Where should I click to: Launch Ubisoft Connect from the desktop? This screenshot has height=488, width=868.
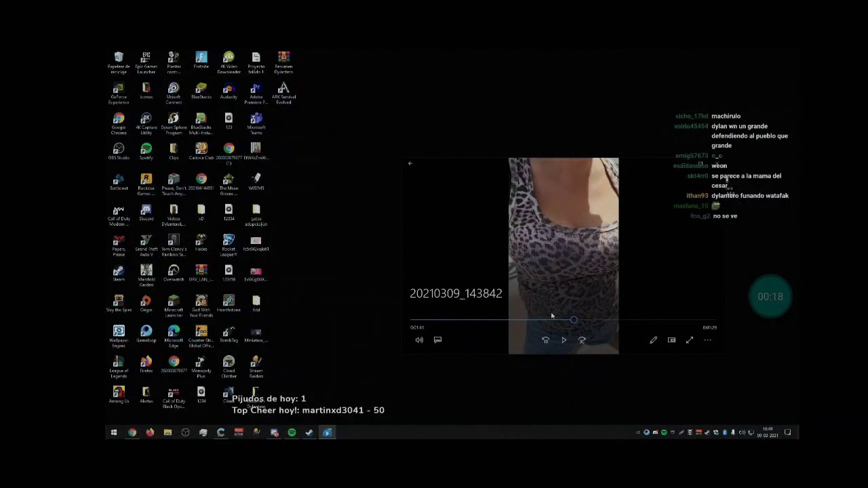(x=174, y=93)
